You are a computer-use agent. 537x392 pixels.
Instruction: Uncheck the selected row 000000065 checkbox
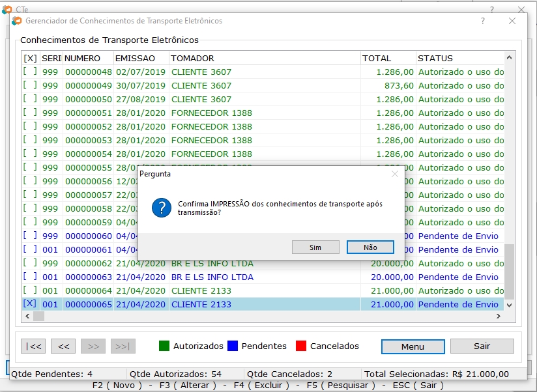click(x=30, y=304)
